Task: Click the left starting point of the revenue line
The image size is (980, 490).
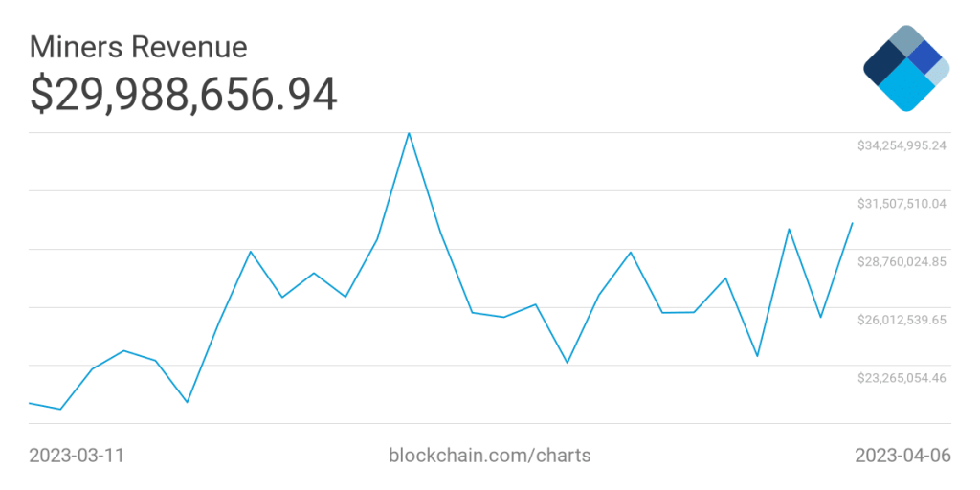Action: click(x=31, y=403)
